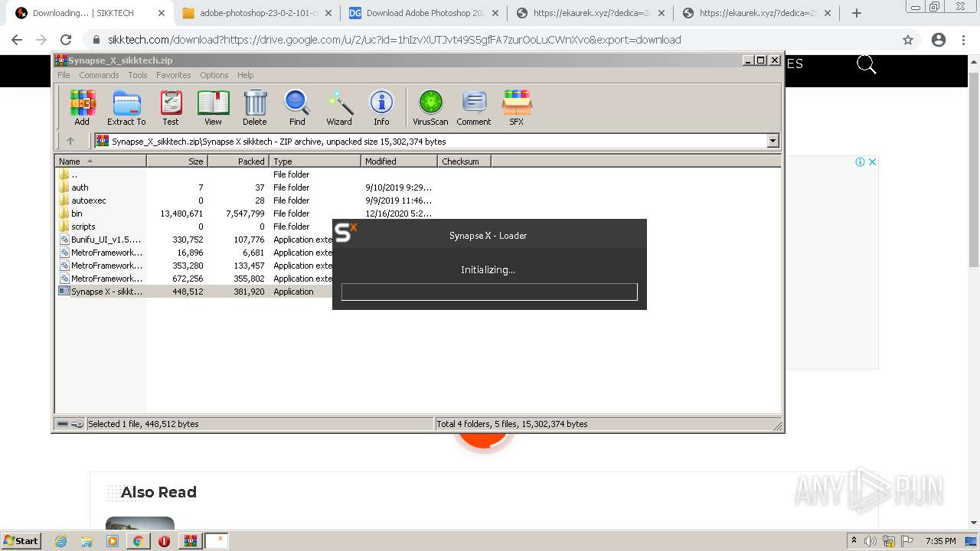Click ad info icon
The image size is (980, 551).
[x=860, y=161]
